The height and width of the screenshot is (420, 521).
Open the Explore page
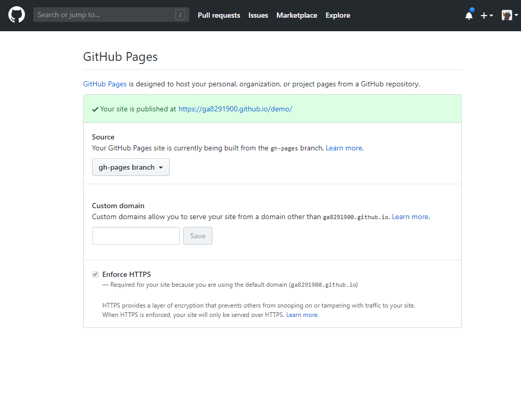338,15
